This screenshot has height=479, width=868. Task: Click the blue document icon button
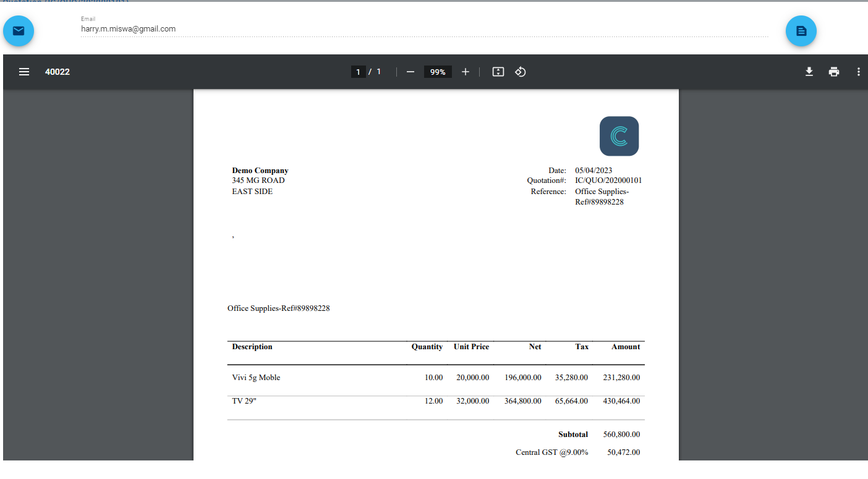pyautogui.click(x=801, y=31)
